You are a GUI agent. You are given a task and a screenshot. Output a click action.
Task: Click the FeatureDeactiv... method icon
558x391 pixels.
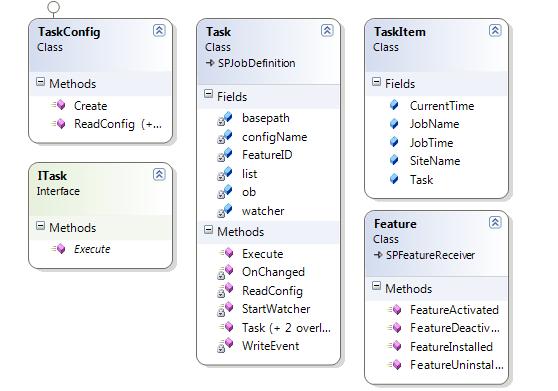pyautogui.click(x=395, y=328)
